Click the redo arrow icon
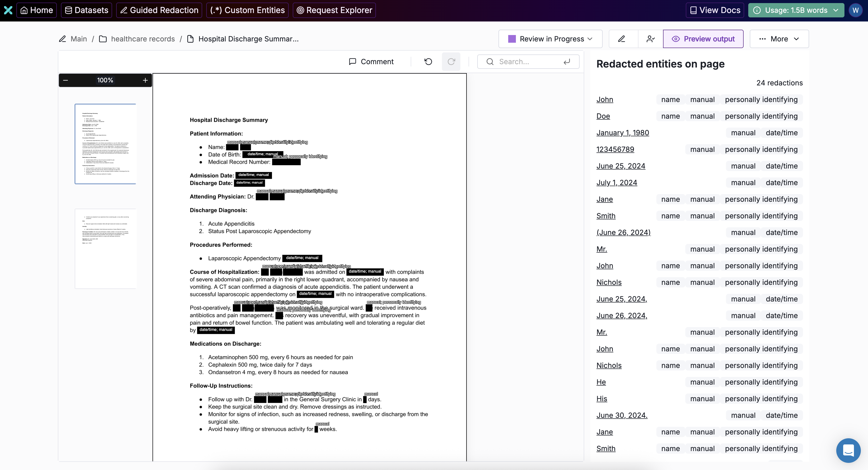 click(x=451, y=62)
